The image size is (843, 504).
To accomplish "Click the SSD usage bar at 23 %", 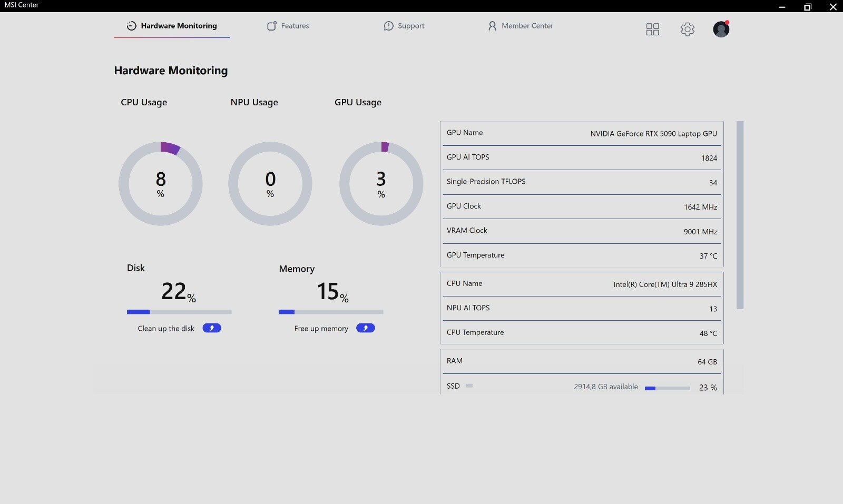I will click(x=668, y=388).
